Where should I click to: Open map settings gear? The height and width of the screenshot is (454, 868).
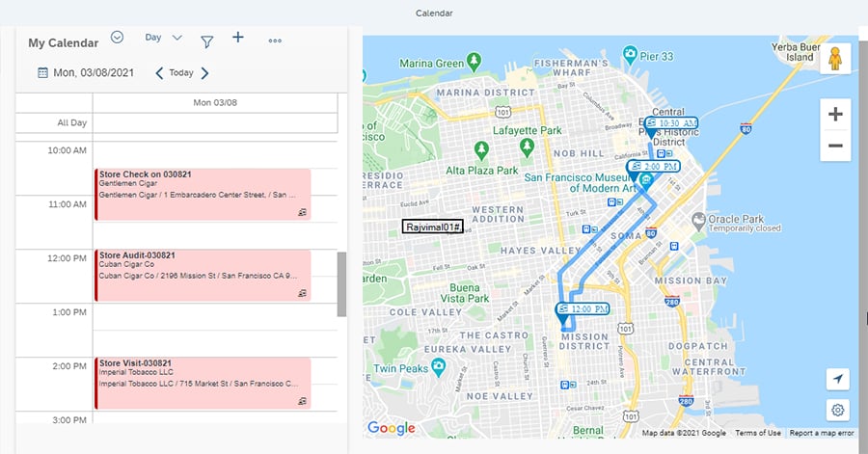(837, 410)
